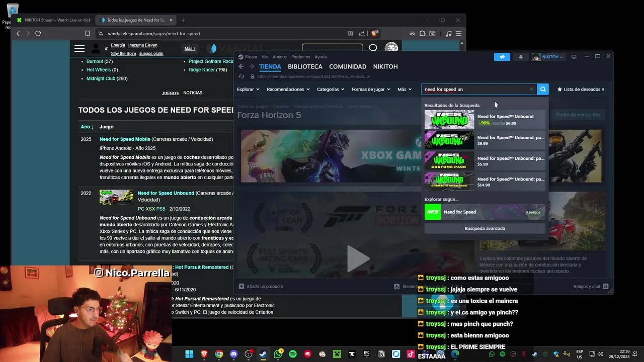The image size is (644, 362).
Task: Switch Steam to Big Picture mode icon
Action: [x=574, y=57]
